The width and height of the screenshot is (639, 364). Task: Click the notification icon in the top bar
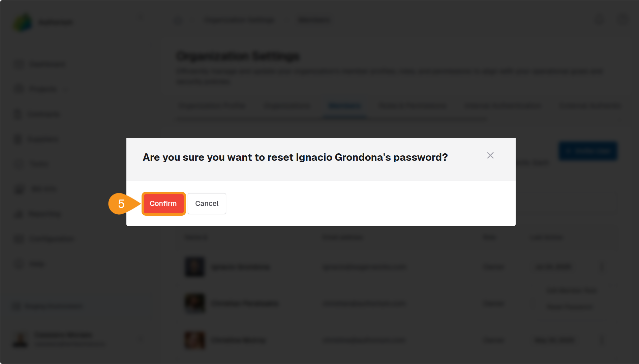click(x=599, y=20)
